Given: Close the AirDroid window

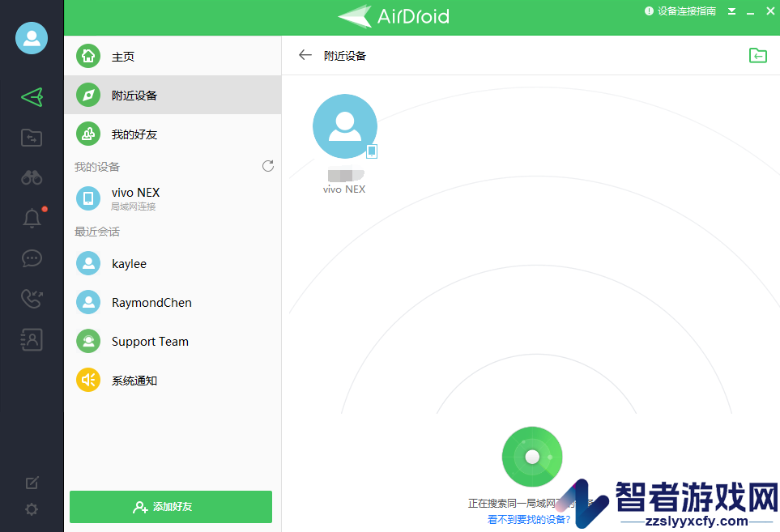Looking at the screenshot, I should 770,11.
